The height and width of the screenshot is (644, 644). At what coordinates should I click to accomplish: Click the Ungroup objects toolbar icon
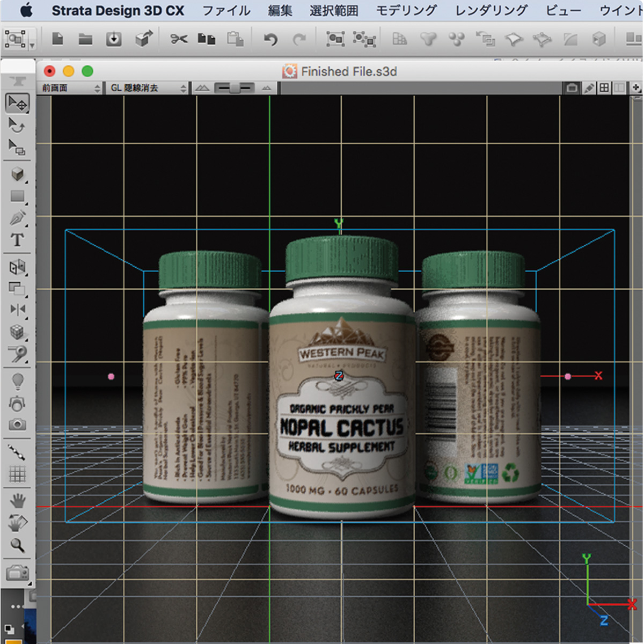tap(364, 39)
